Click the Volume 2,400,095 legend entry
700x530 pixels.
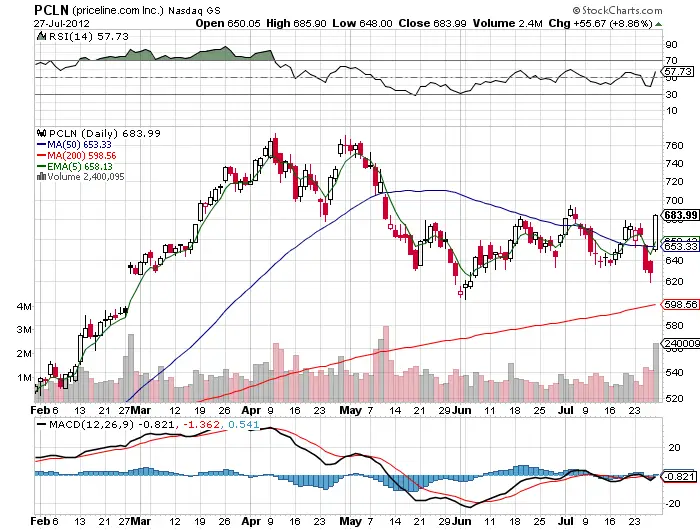(86, 177)
